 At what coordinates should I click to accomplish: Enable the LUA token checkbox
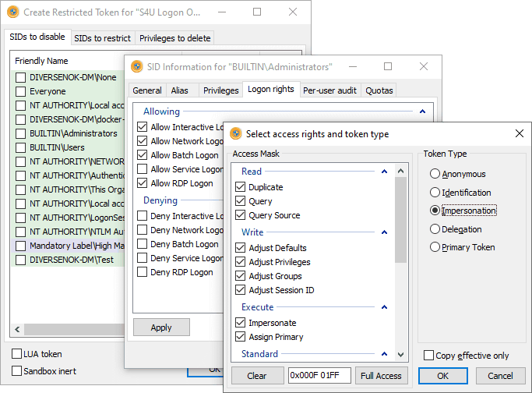tap(18, 354)
